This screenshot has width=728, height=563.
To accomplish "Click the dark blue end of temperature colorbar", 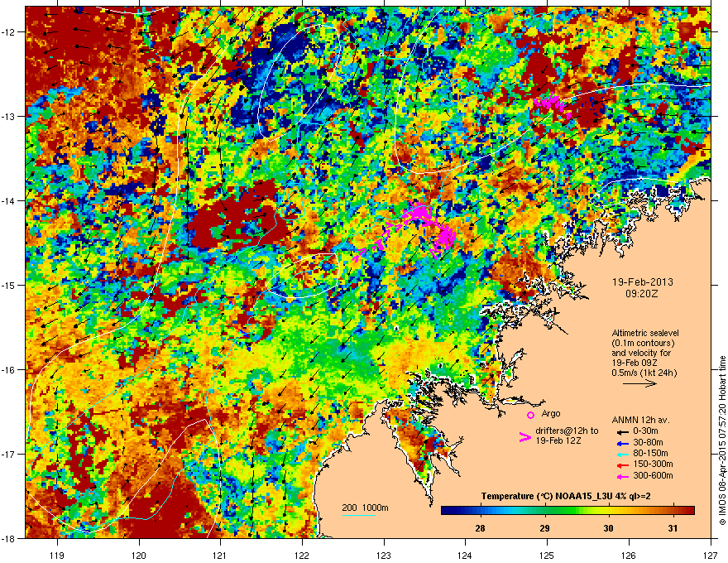I will [x=447, y=510].
